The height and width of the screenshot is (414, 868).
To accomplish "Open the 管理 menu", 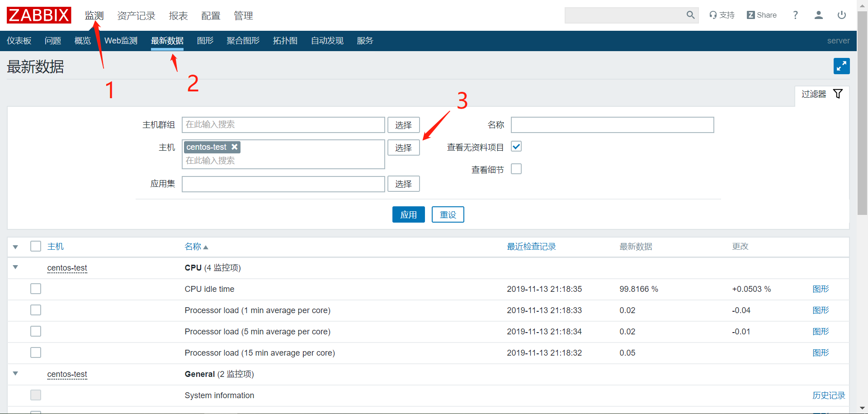I will pos(243,16).
